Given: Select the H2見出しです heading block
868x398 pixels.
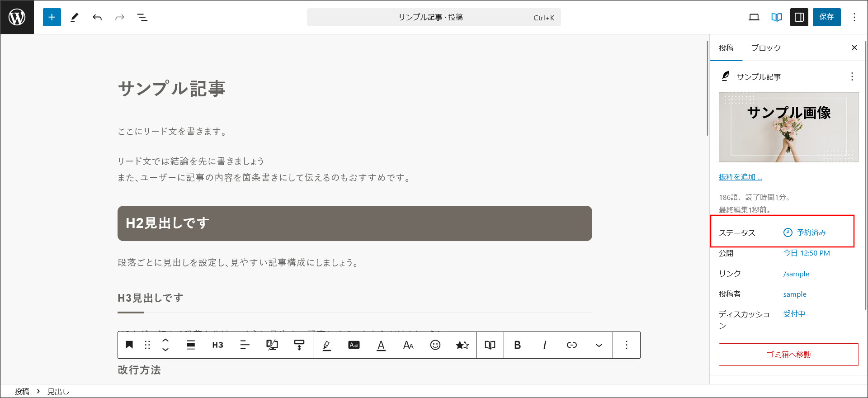Looking at the screenshot, I should click(355, 223).
